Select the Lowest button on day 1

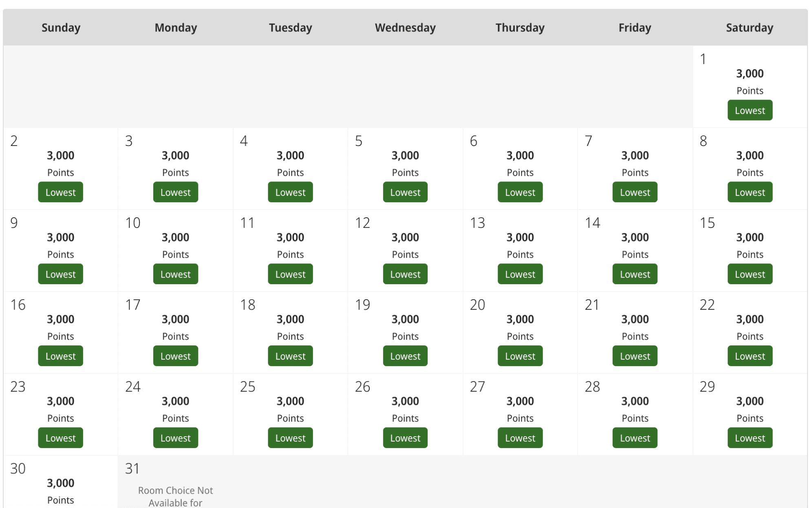click(x=750, y=110)
